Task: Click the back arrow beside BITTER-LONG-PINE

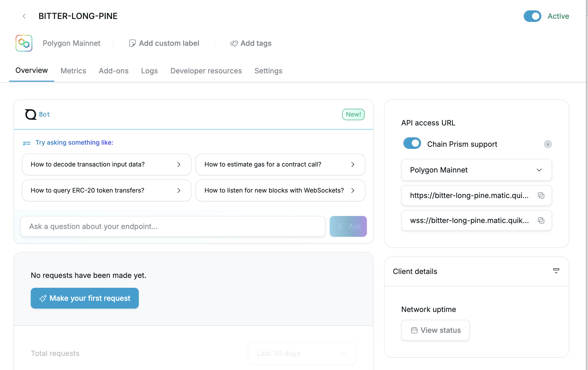Action: (x=24, y=16)
